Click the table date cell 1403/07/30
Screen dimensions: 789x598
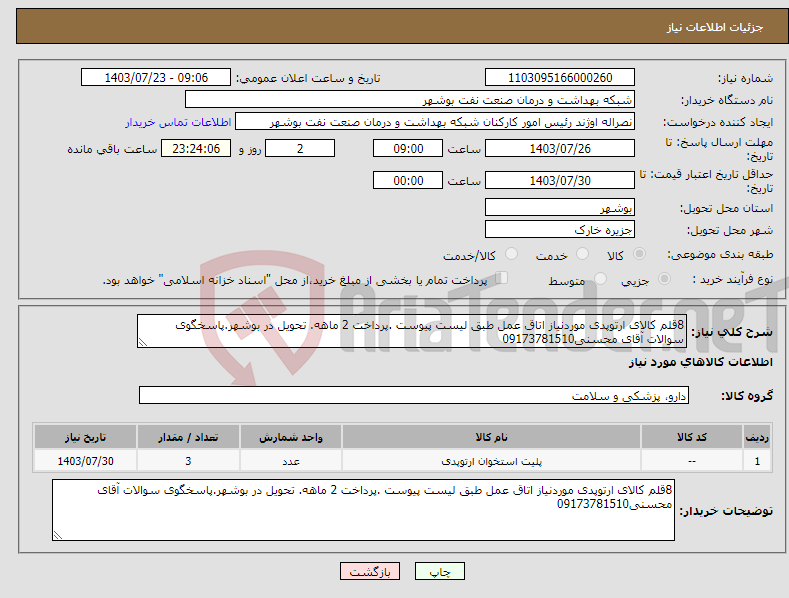[86, 461]
